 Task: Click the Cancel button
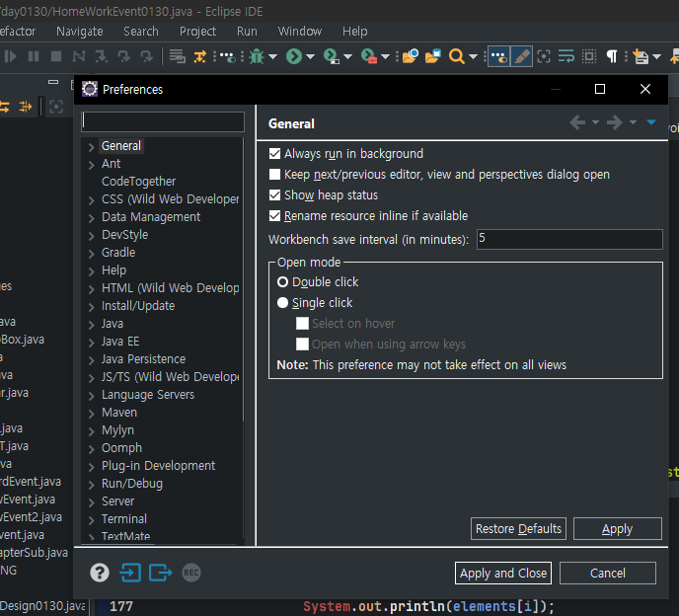[x=608, y=574]
